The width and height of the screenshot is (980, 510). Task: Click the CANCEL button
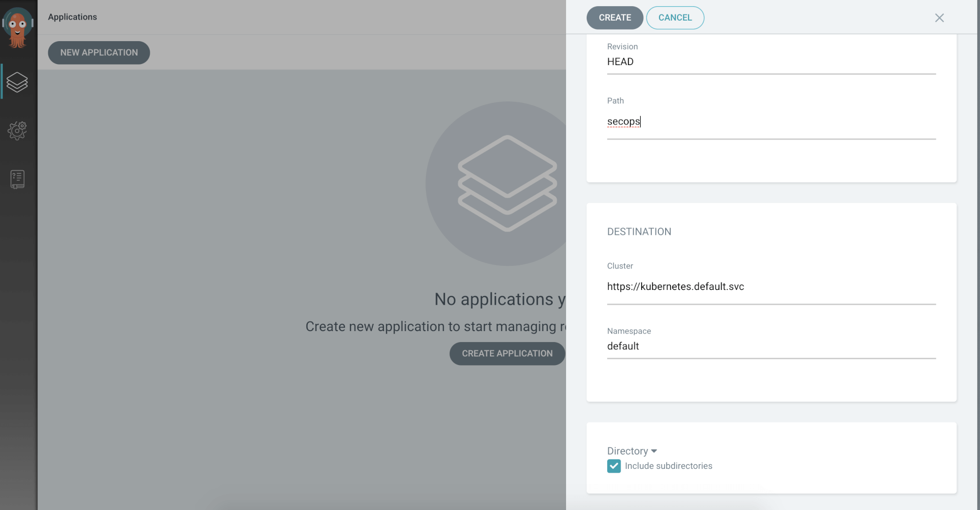pyautogui.click(x=675, y=18)
